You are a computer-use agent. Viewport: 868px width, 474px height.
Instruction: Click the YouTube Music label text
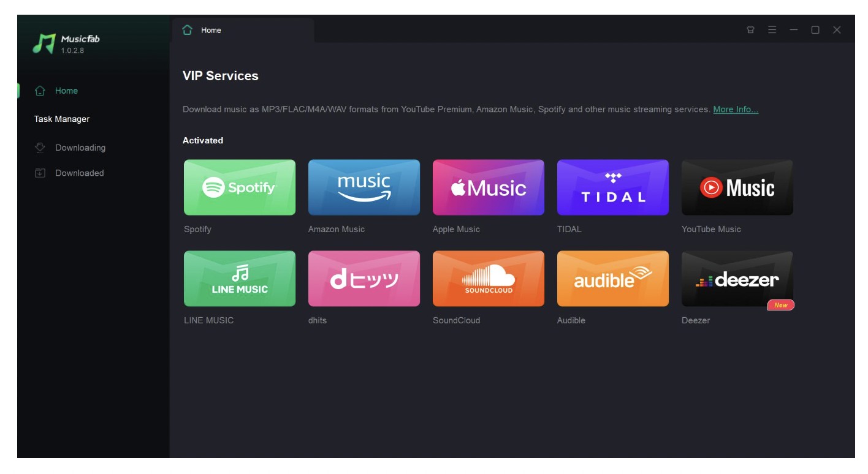tap(711, 229)
